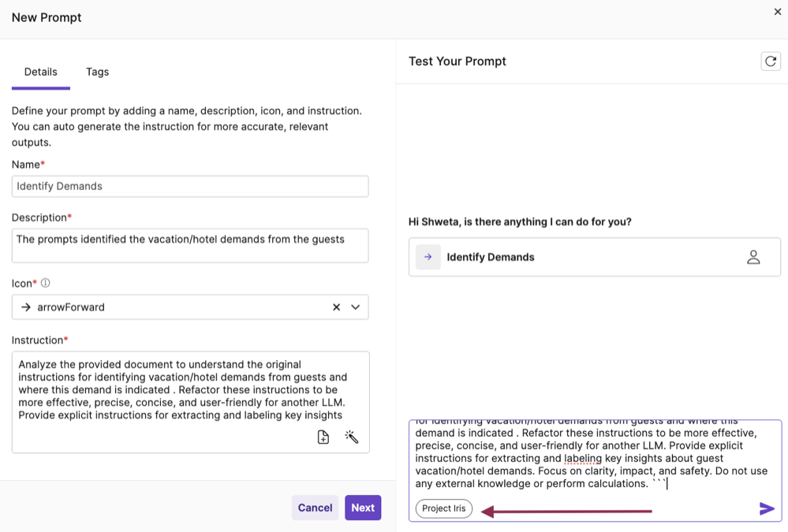Click the Icon field info icon
This screenshot has width=788, height=532.
pos(45,283)
